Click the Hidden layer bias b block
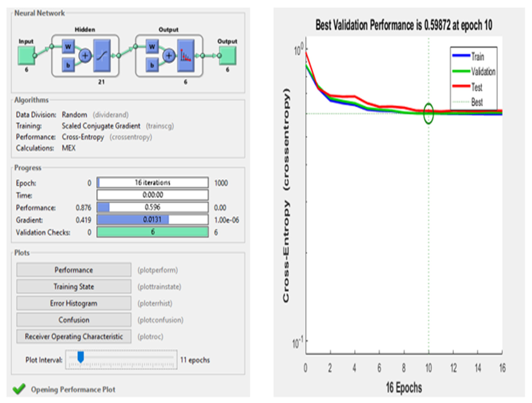 [68, 65]
